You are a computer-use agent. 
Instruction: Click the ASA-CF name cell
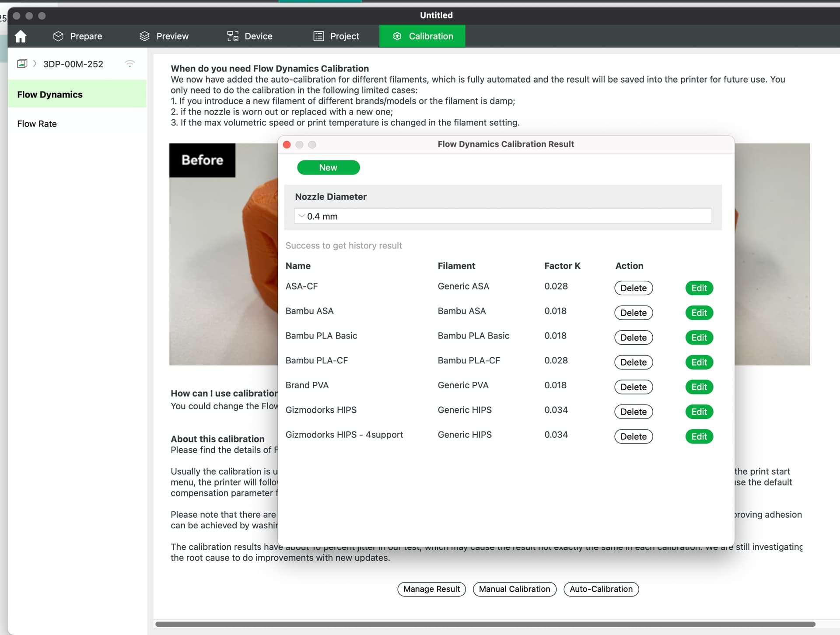click(x=301, y=286)
